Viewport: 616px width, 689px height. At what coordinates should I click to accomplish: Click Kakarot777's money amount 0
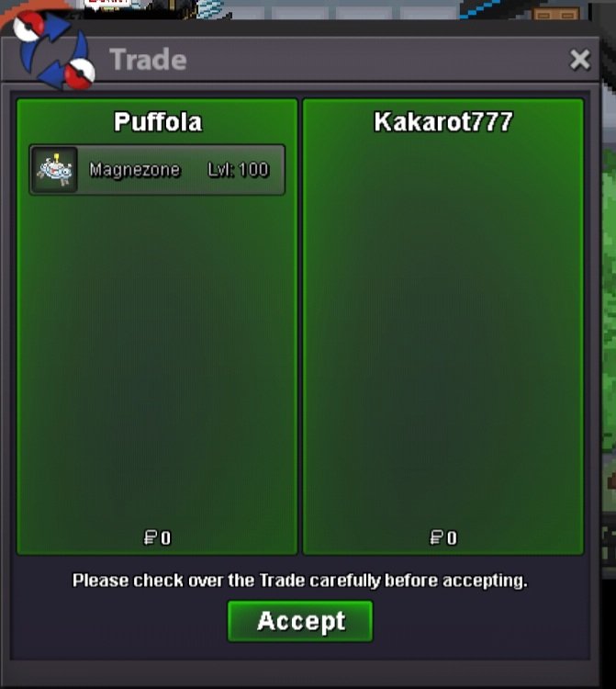point(452,537)
